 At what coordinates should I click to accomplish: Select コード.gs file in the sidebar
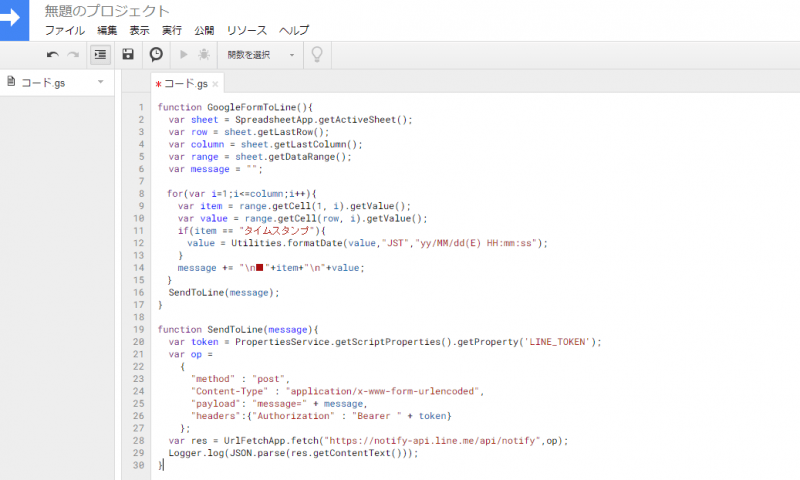(x=43, y=82)
